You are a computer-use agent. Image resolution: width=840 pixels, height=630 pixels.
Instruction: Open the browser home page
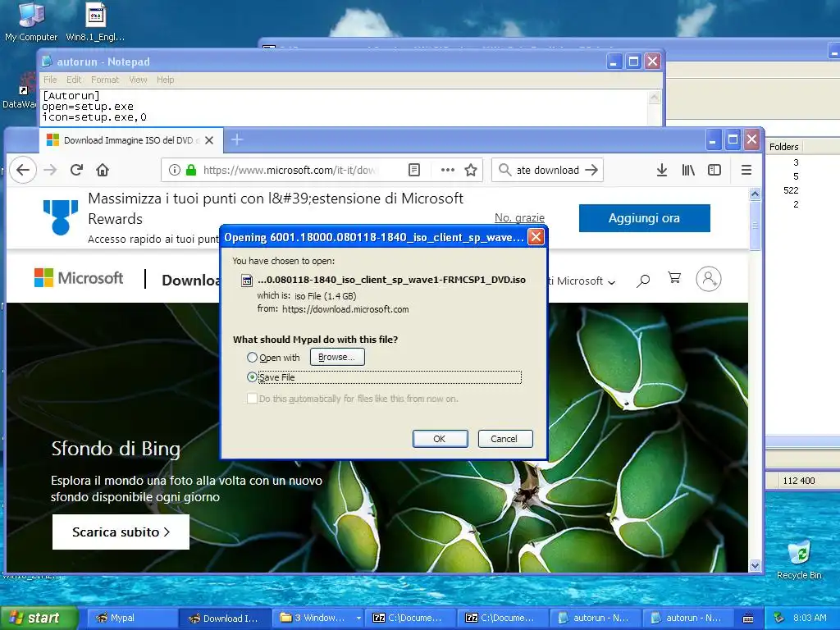[x=103, y=170]
